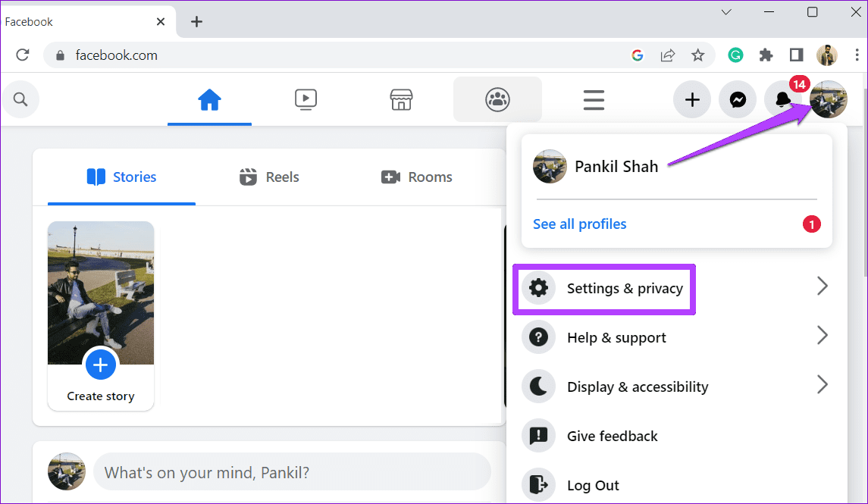Click the Grammarly extension icon
Viewport: 868px width, 504px height.
click(735, 55)
